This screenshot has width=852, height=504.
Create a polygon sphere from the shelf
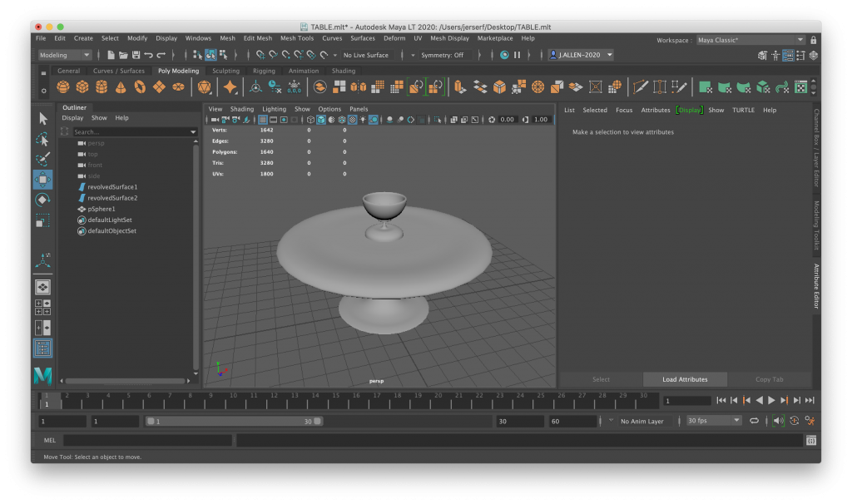(x=62, y=86)
